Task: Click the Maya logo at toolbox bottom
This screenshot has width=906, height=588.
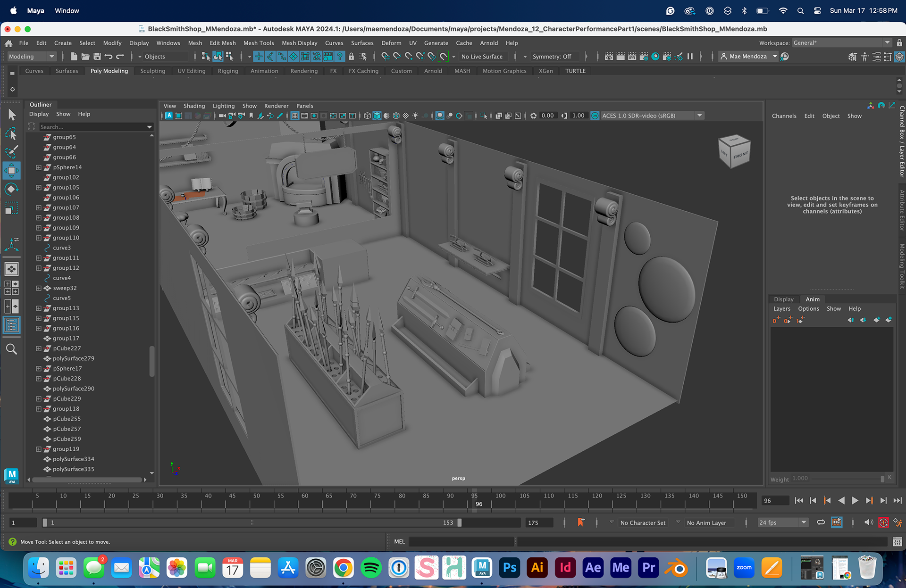Action: coord(11,476)
